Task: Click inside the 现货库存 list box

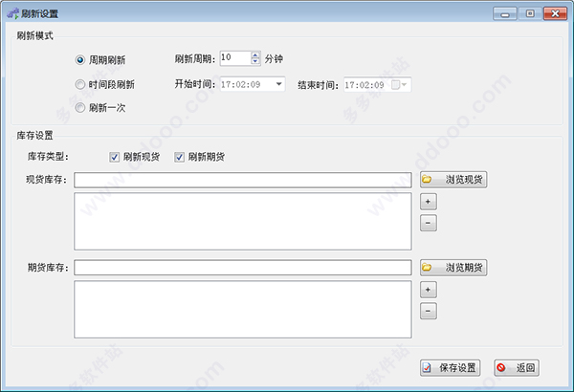Action: point(243,222)
